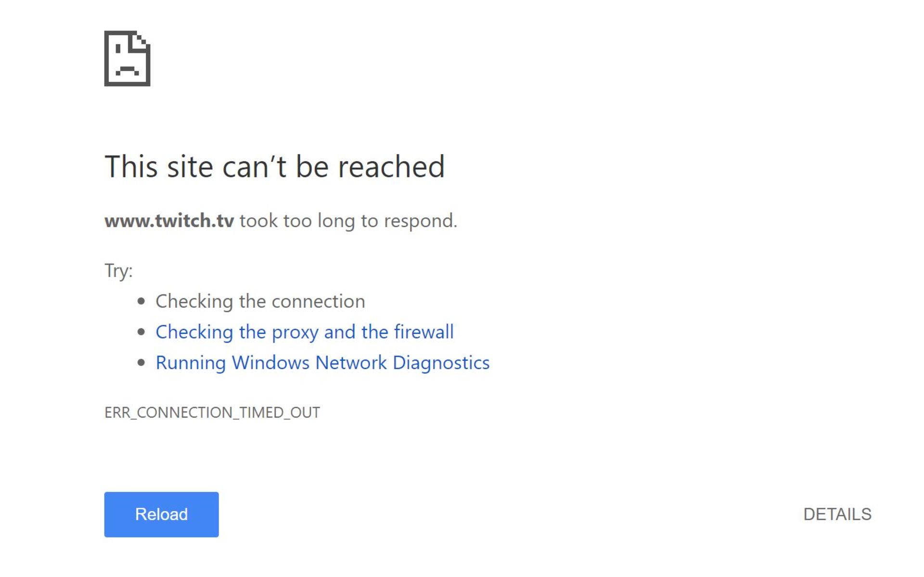Open Checking the proxy and the firewall

(x=304, y=332)
